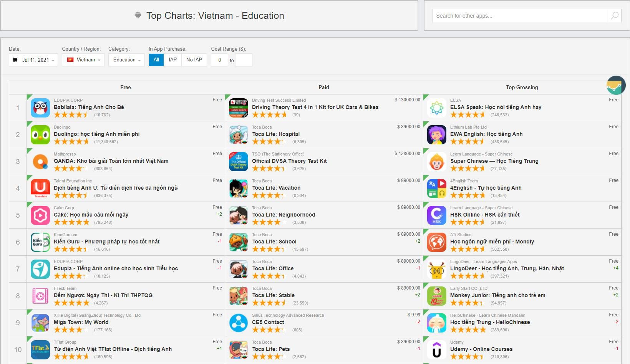Click the maximum cost range field
This screenshot has width=630, height=364.
click(244, 60)
